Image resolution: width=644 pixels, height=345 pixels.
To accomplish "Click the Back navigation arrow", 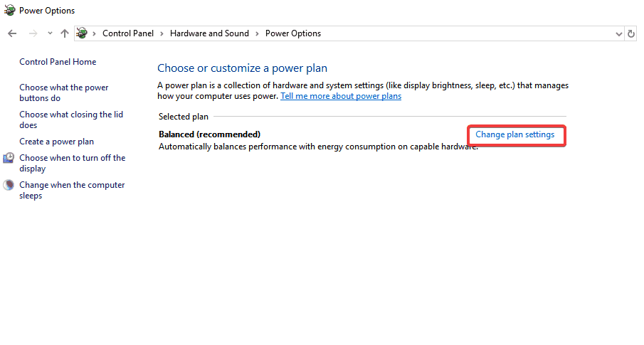I will pyautogui.click(x=12, y=33).
